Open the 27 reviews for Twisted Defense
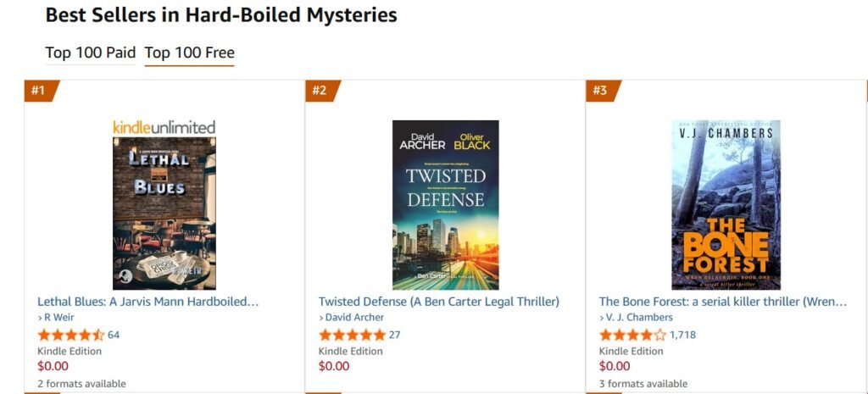The height and width of the screenshot is (394, 868). pos(394,335)
